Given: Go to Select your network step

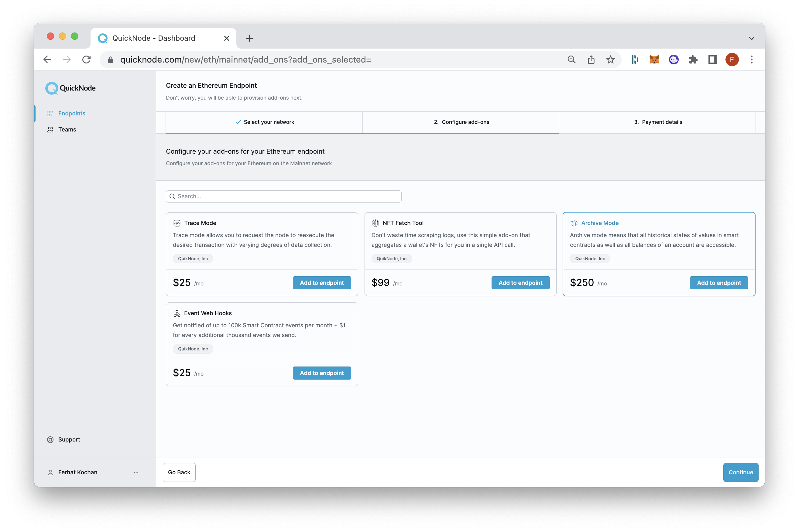Looking at the screenshot, I should pyautogui.click(x=264, y=122).
